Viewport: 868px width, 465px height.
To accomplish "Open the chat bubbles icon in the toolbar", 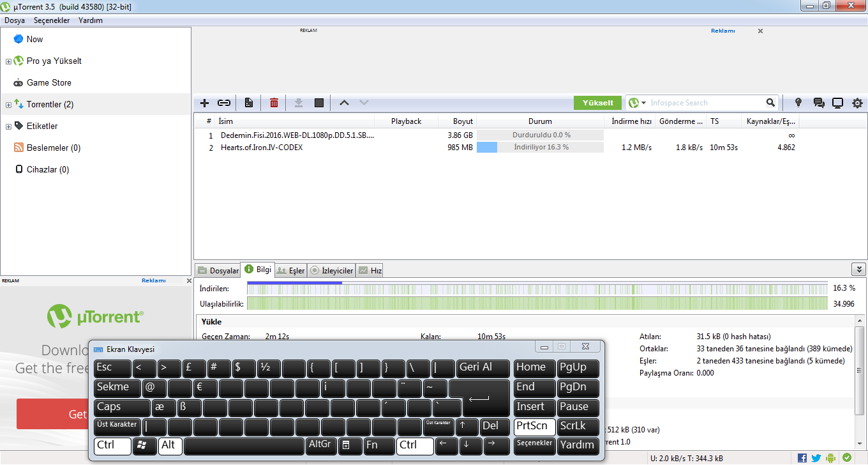I will (x=818, y=103).
